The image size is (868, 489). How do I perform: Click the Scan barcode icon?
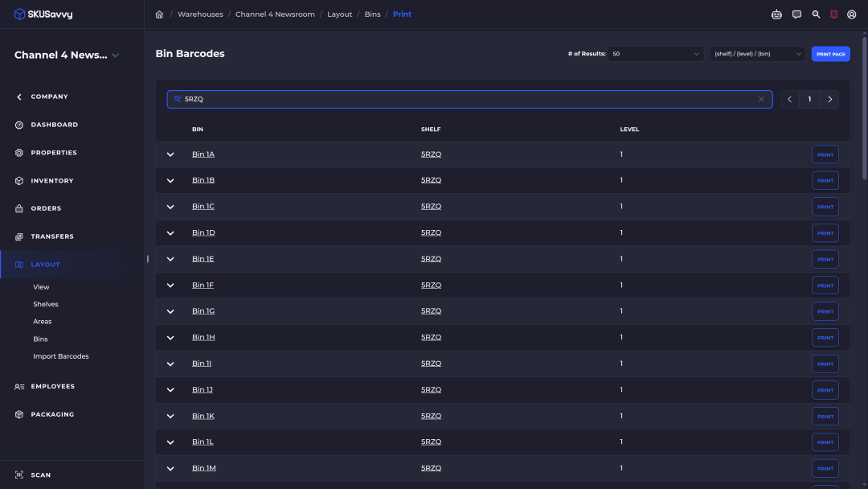[x=19, y=475]
